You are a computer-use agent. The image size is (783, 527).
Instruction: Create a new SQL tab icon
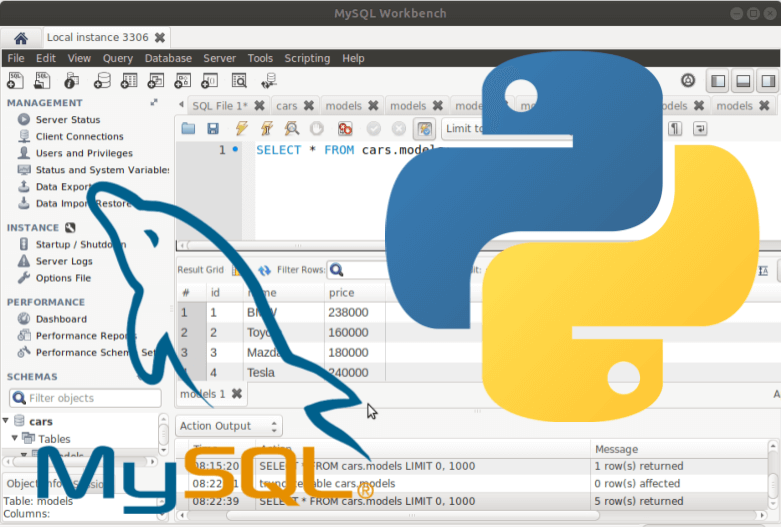15,80
